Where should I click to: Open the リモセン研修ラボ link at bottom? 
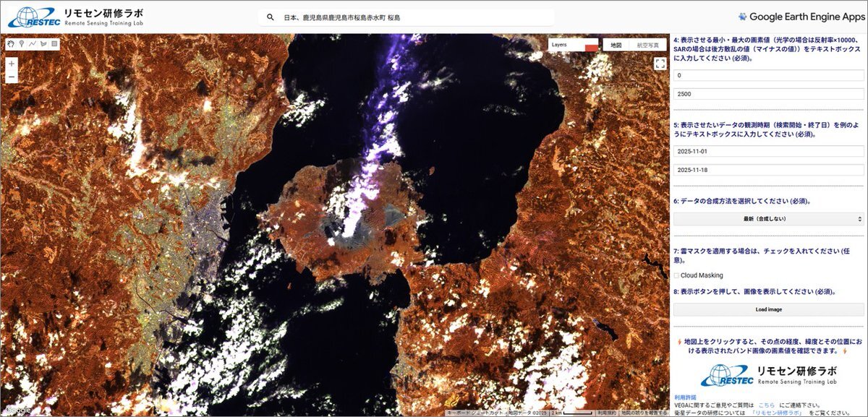tap(777, 413)
